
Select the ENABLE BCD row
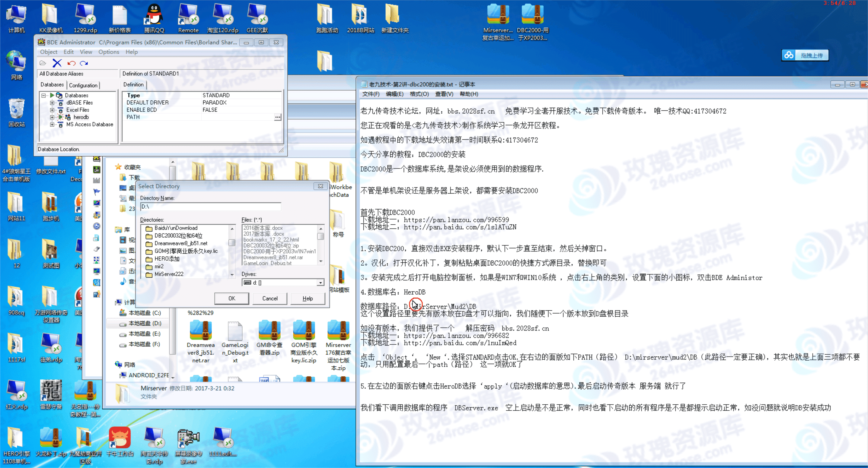[202, 110]
